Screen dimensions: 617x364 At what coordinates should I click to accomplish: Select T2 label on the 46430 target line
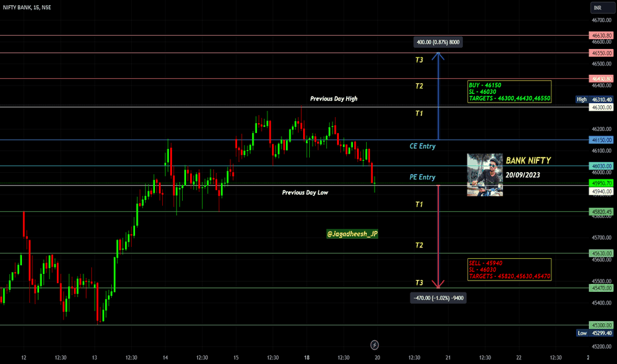point(419,86)
